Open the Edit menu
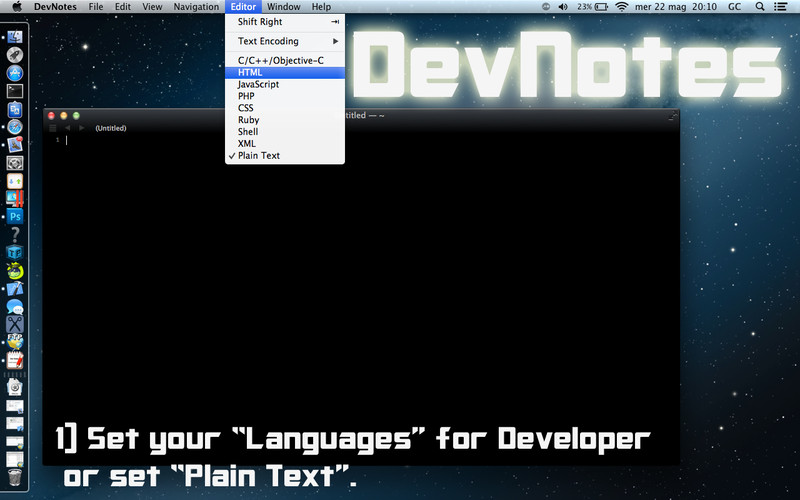 tap(122, 7)
